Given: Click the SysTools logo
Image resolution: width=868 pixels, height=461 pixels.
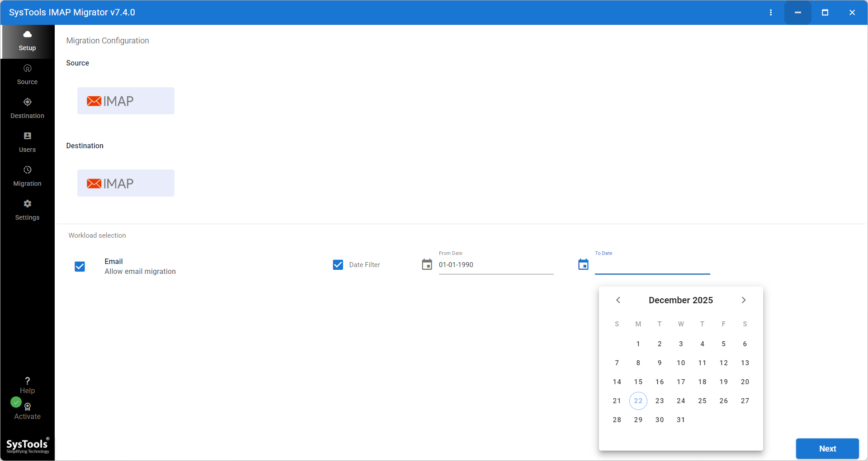Looking at the screenshot, I should pyautogui.click(x=27, y=445).
